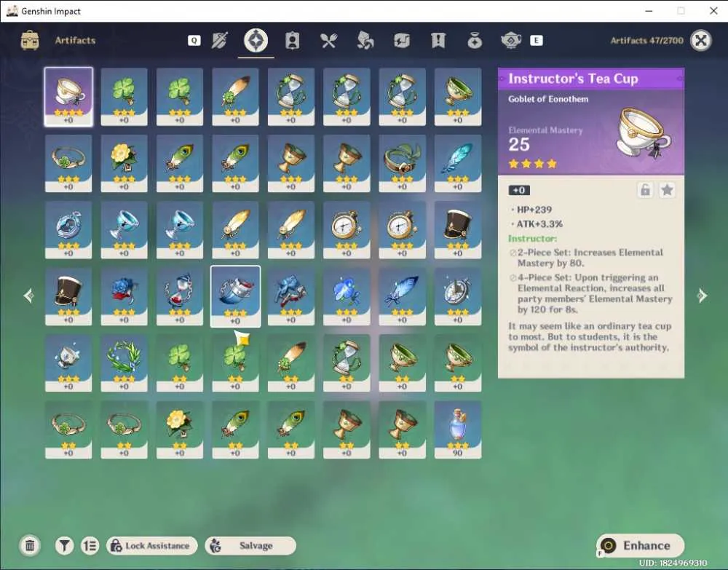Click the Lock Assistance button
728x570 pixels.
[x=152, y=545]
